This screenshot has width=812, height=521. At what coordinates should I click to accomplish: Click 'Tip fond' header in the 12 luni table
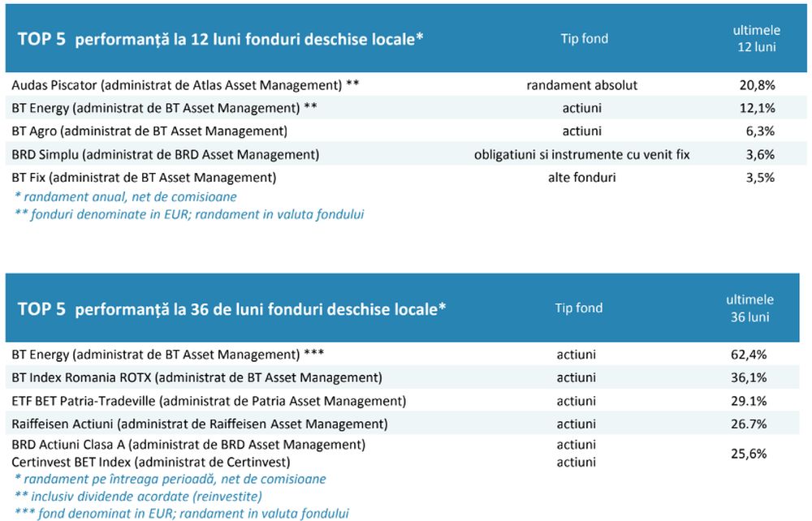[584, 38]
